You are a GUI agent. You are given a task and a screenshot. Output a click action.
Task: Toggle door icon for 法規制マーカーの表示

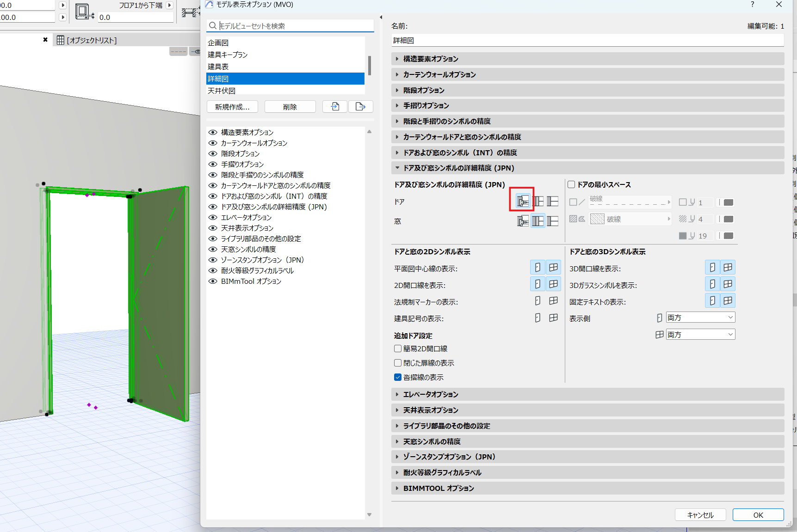pos(538,301)
